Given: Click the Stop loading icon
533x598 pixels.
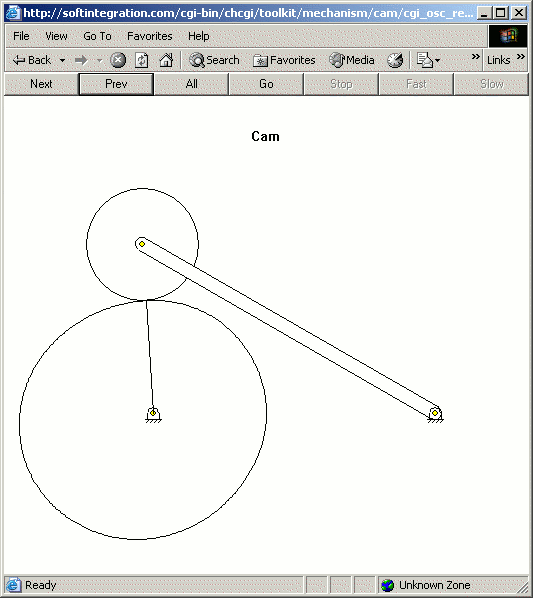Looking at the screenshot, I should pyautogui.click(x=118, y=60).
